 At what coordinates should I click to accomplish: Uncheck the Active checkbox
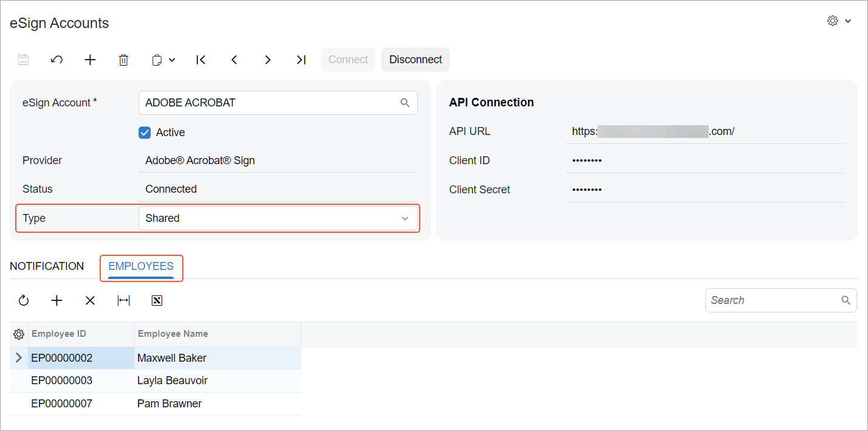pyautogui.click(x=145, y=133)
